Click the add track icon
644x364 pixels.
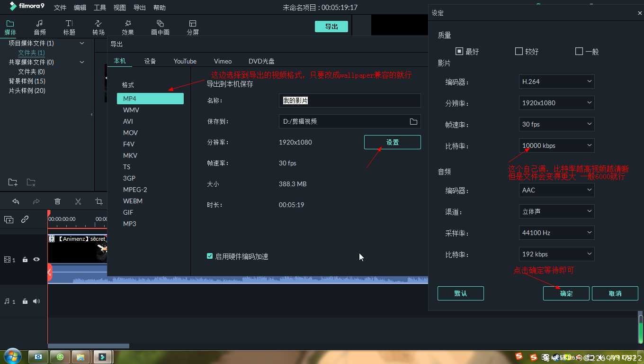(x=9, y=219)
